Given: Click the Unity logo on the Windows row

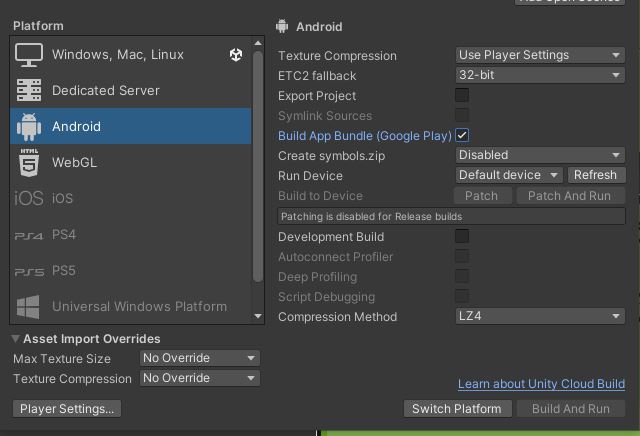Looking at the screenshot, I should 236,54.
